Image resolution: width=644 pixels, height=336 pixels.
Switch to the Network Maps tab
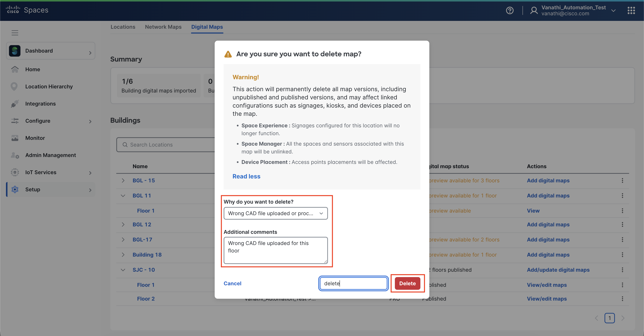[163, 27]
